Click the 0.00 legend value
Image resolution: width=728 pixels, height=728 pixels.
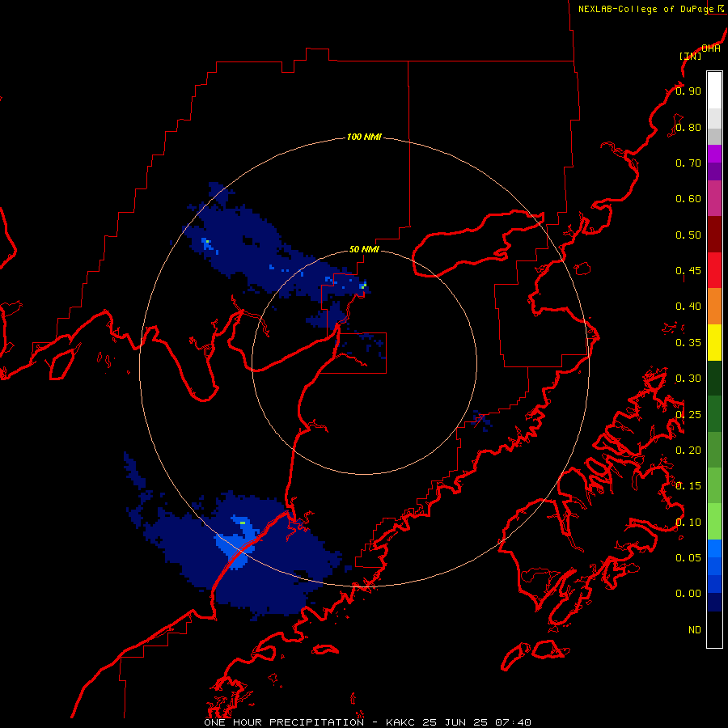[x=688, y=594]
